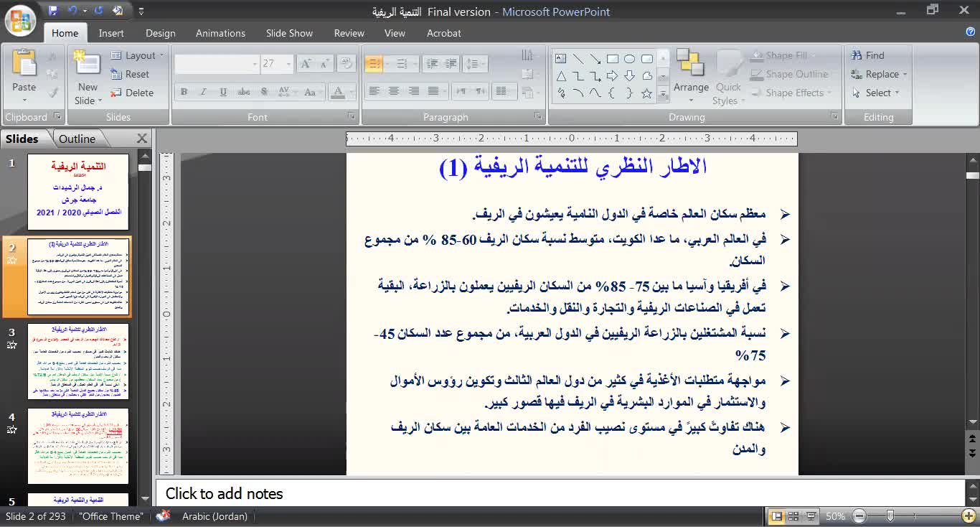Open the font name dropdown arrow
This screenshot has height=527, width=980.
click(x=255, y=64)
